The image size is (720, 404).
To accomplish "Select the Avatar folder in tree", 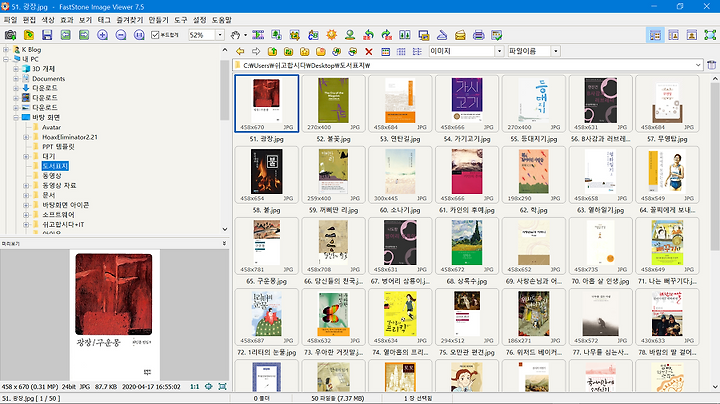I will 51,127.
